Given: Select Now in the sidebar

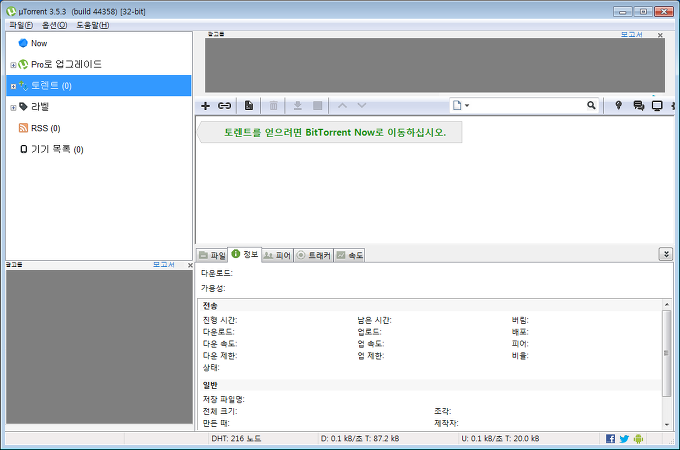Looking at the screenshot, I should tap(39, 43).
